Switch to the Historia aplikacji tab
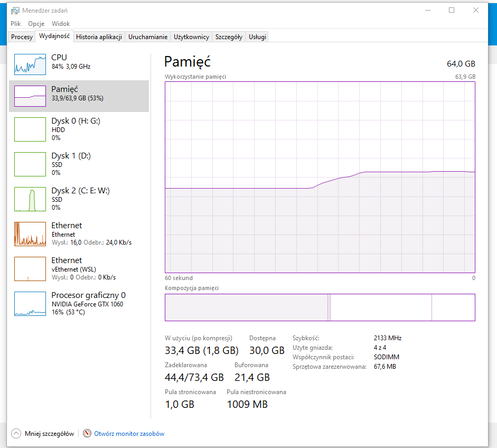Screen dimensions: 497x448 (x=99, y=37)
